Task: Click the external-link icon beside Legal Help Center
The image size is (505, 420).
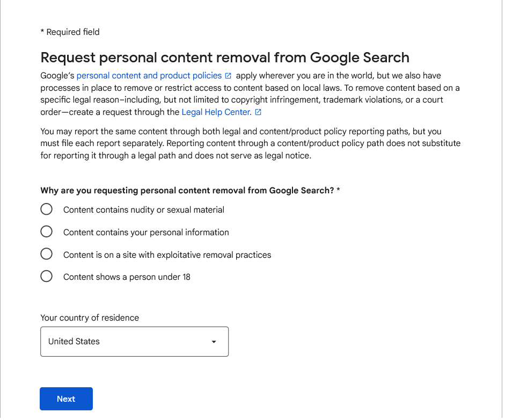Action: tap(258, 112)
